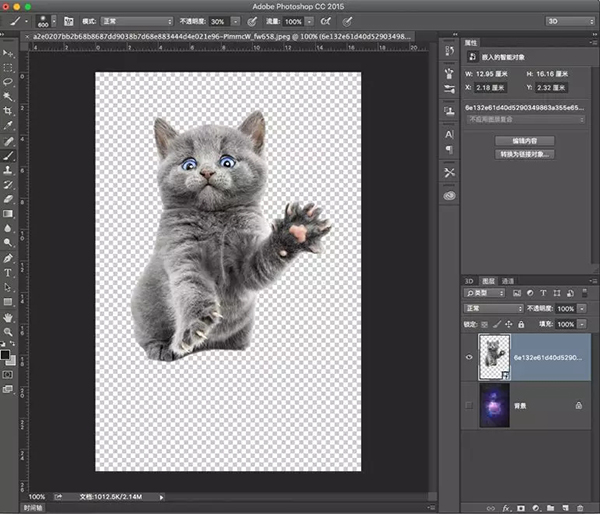Show the 背景 layer via visibility box
The height and width of the screenshot is (514, 600).
tap(468, 404)
